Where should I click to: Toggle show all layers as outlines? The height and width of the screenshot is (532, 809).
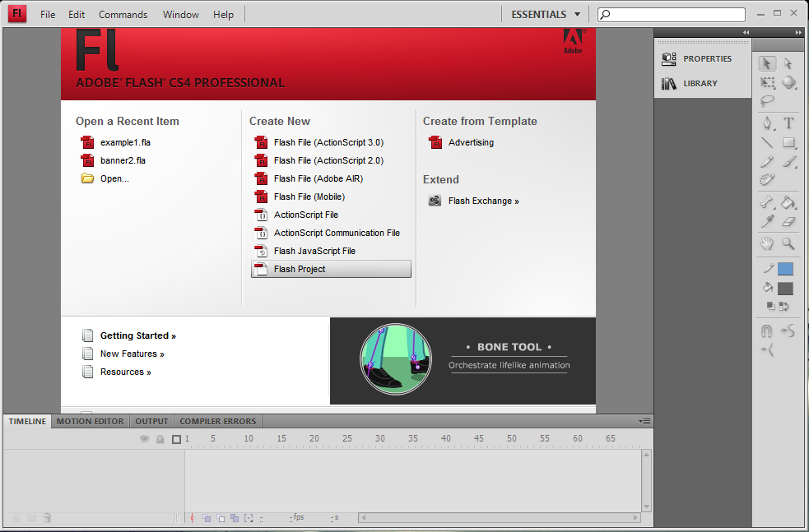176,439
